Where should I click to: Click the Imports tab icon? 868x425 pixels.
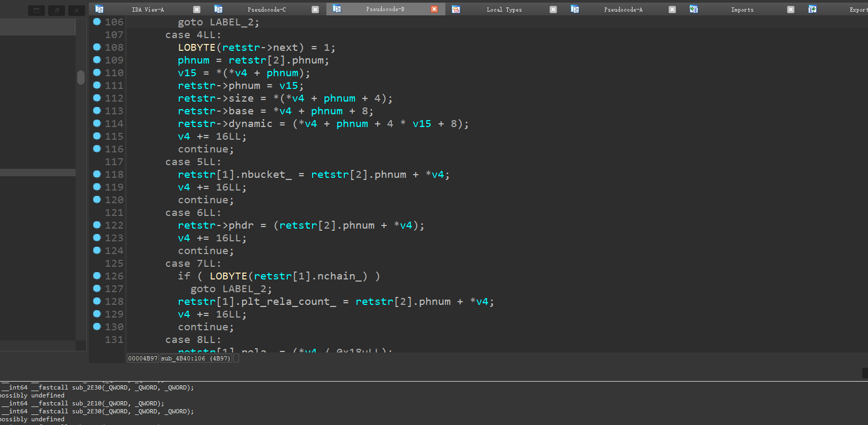pos(693,9)
